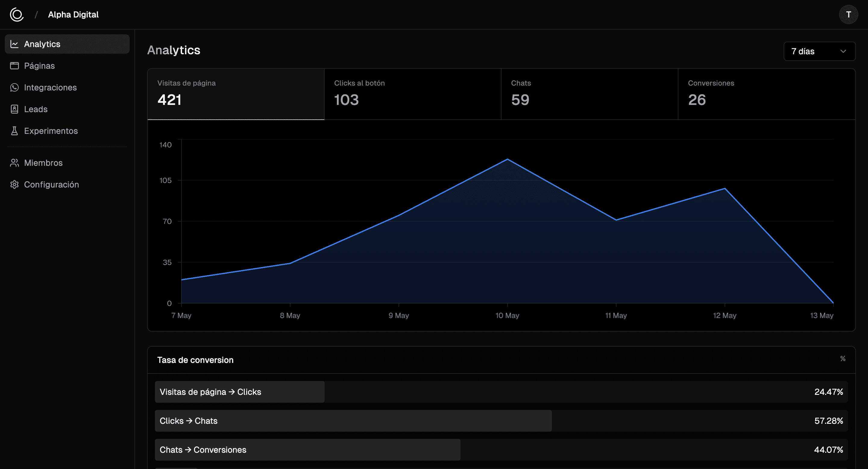Switch to the Clicks al botón tab
The image size is (868, 469).
pyautogui.click(x=412, y=94)
